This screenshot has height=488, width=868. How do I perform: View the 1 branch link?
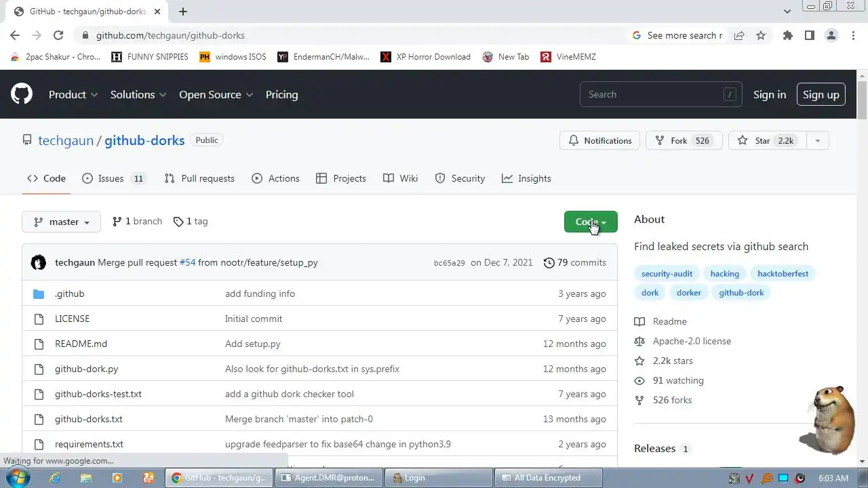click(x=137, y=221)
